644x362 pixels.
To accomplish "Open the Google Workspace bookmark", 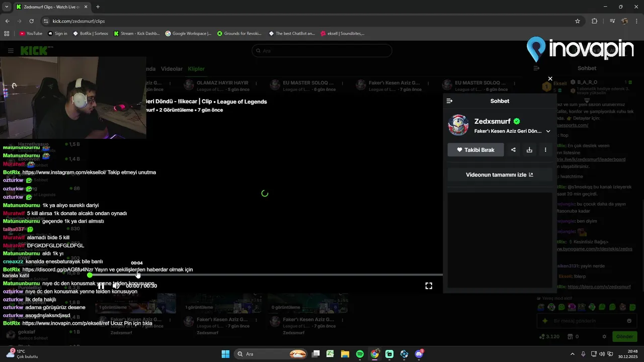I will pyautogui.click(x=188, y=34).
